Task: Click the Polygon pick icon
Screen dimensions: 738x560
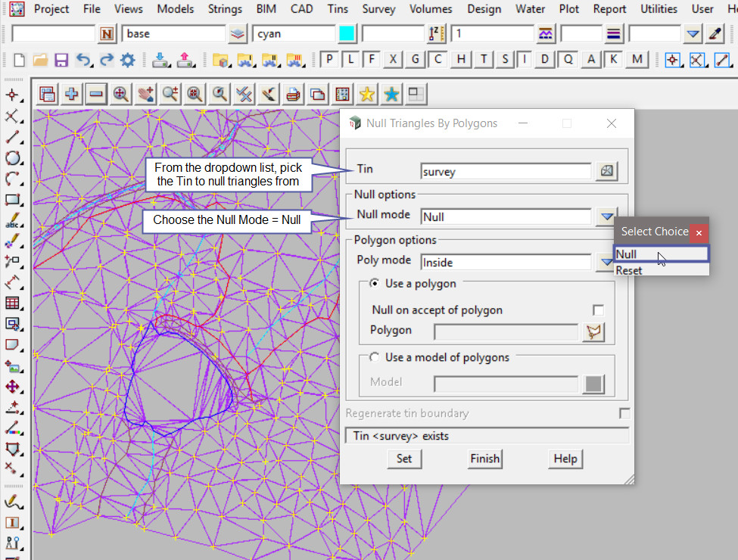Action: [x=593, y=331]
